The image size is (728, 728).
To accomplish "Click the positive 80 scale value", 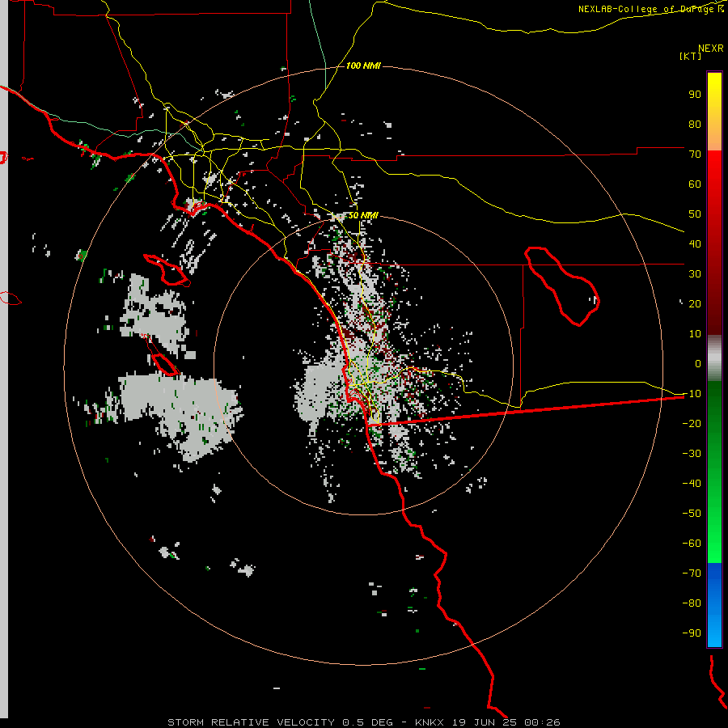I will 695,124.
